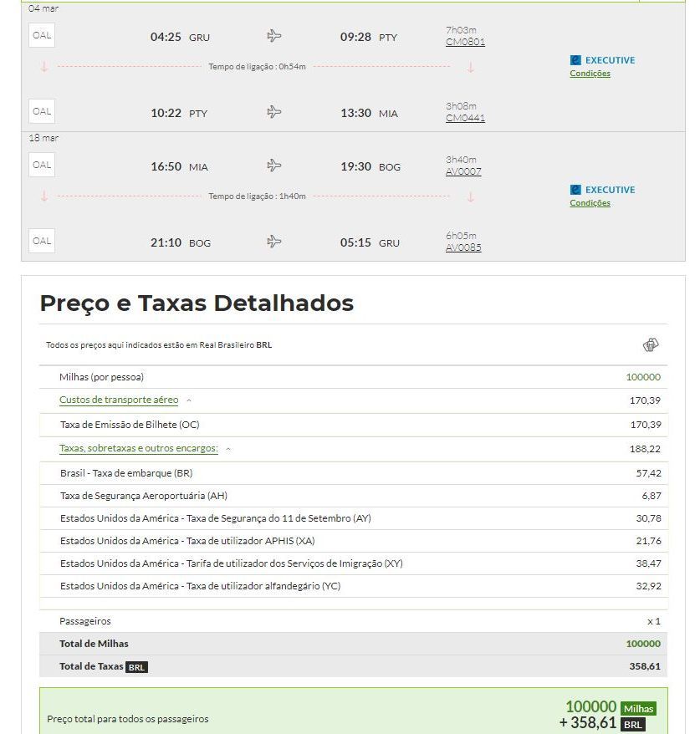Viewport: 700px width, 734px height.
Task: Click the Tempo de ligação 0h54m text
Action: (257, 67)
